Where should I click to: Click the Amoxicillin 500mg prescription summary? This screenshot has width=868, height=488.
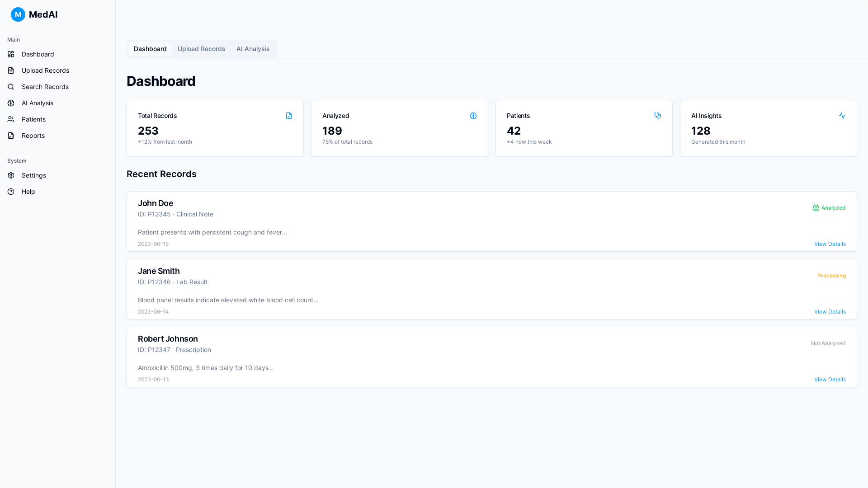pyautogui.click(x=206, y=368)
